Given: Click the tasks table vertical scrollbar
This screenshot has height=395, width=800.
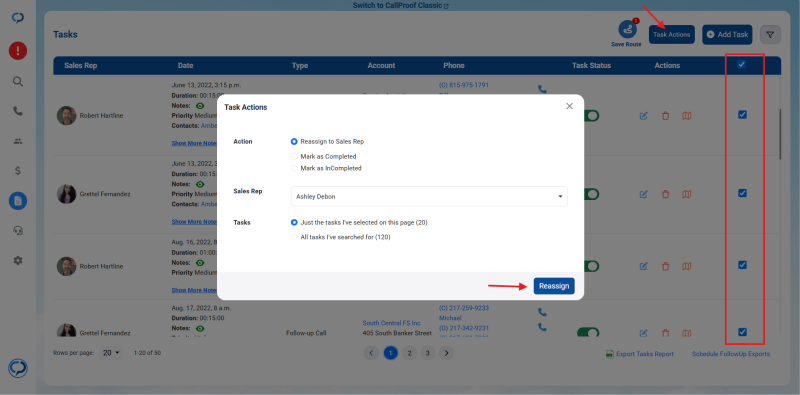Looking at the screenshot, I should click(x=780, y=134).
